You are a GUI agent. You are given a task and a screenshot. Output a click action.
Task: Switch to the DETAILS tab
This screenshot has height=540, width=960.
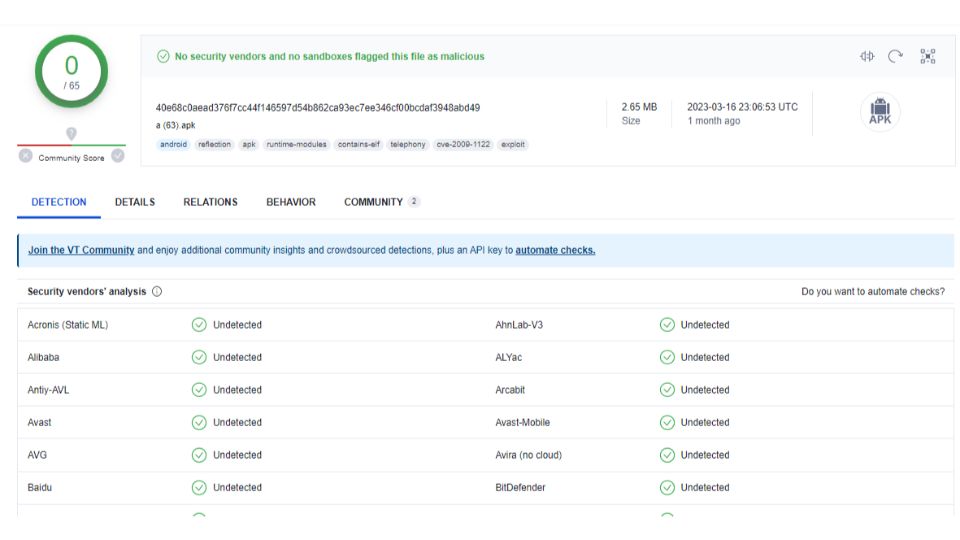coord(135,202)
